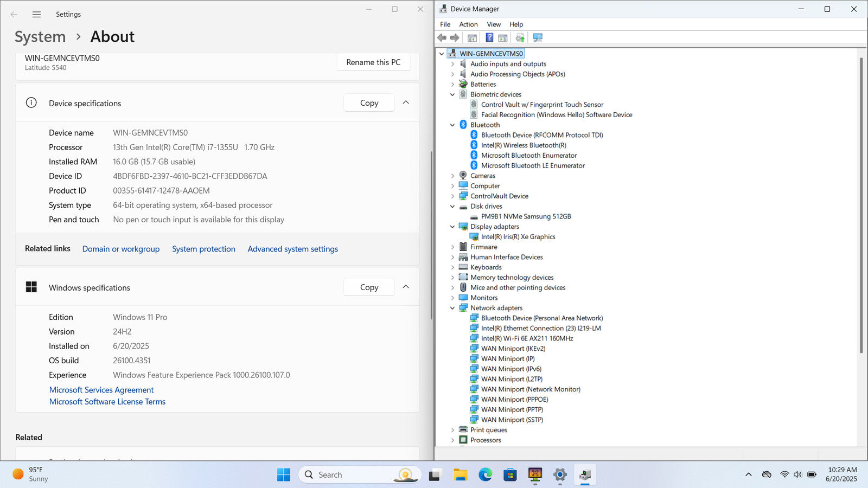Click the Settings gear icon in taskbar
The image size is (868, 488).
point(560,474)
